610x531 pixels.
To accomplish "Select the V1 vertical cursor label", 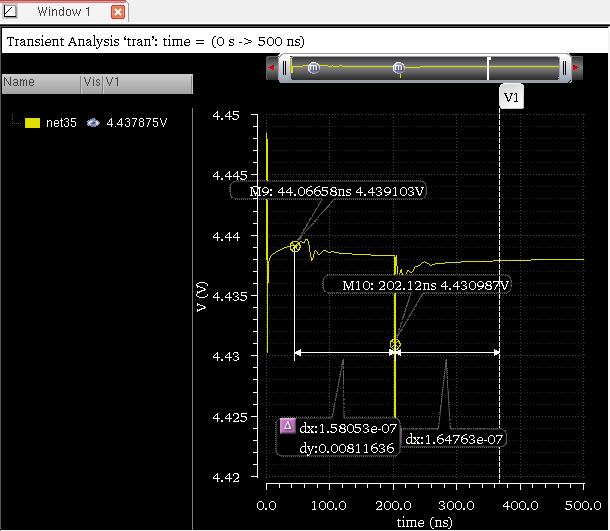I will pos(511,98).
